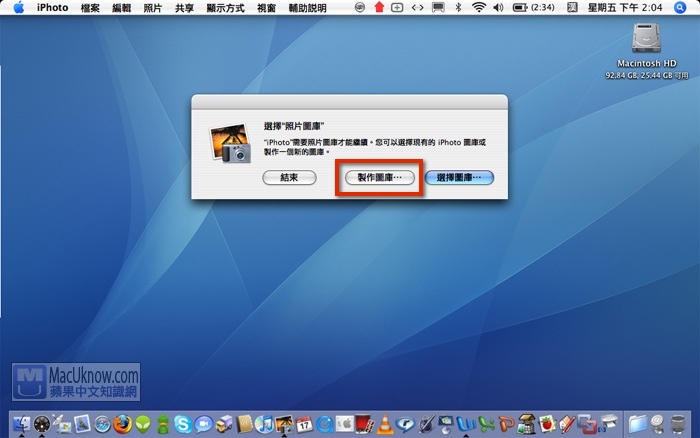Open Mail from the Dock
This screenshot has width=700, height=438.
(82, 423)
